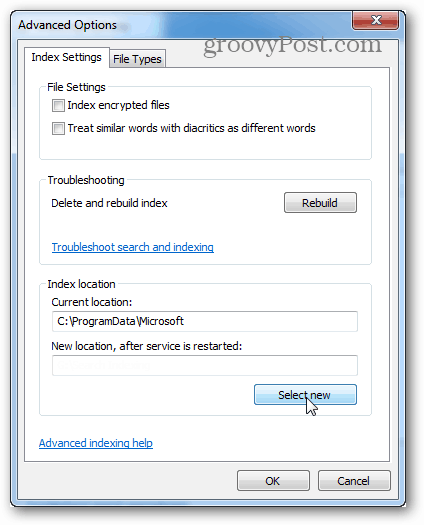Screen dimensions: 424x525
Task: Enable the Index encrypted files checkbox
Action: pos(58,105)
